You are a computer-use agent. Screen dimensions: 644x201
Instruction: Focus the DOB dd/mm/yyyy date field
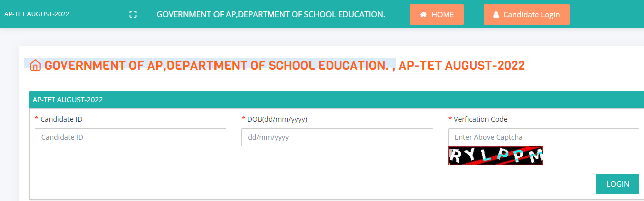[337, 137]
